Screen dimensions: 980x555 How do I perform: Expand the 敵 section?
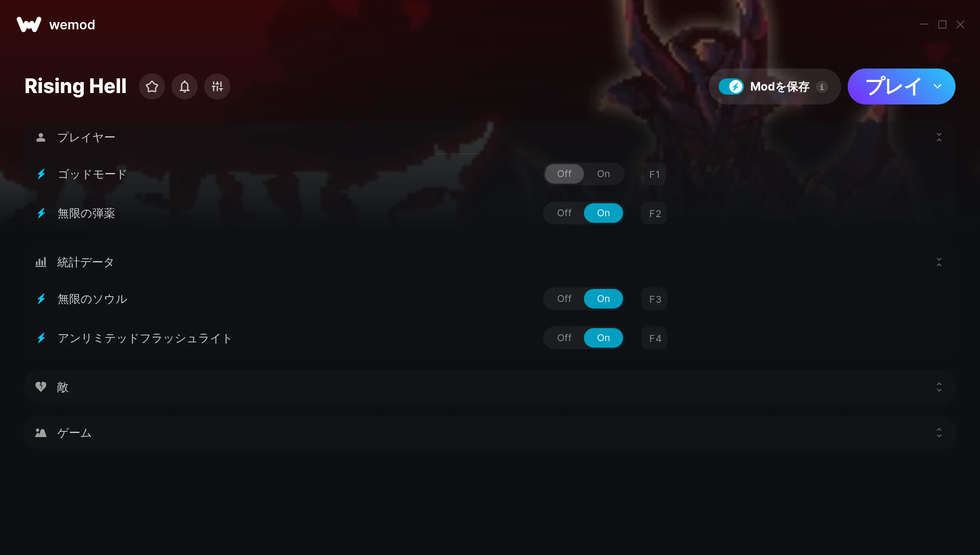tap(939, 387)
